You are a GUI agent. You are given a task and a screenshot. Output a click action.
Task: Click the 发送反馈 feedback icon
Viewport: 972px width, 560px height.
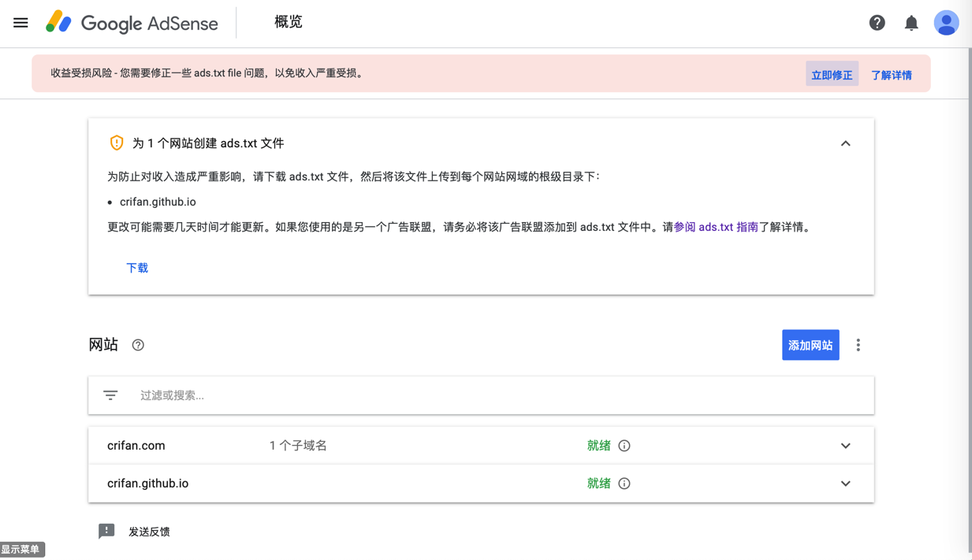(106, 532)
